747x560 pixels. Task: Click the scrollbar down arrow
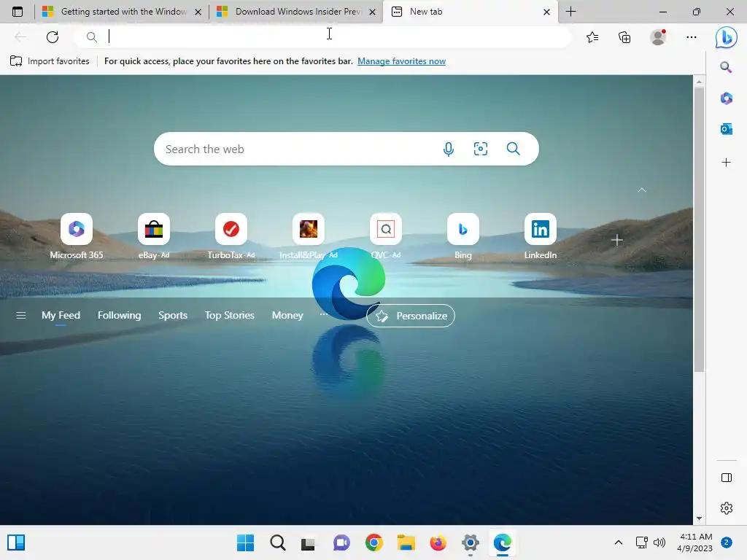click(x=699, y=518)
